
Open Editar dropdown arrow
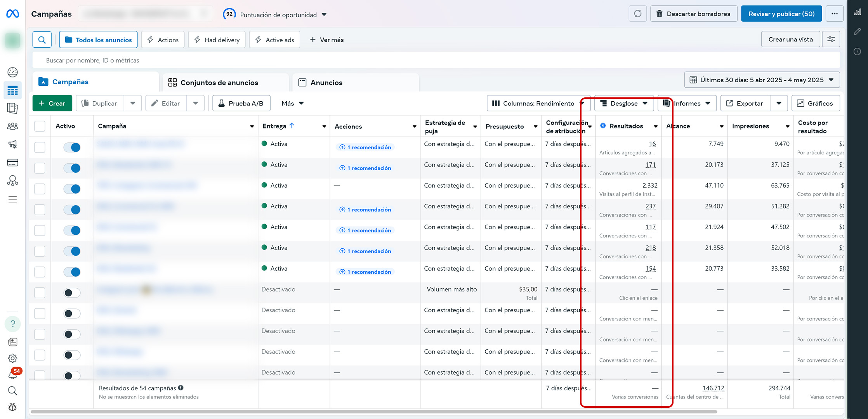pos(196,103)
